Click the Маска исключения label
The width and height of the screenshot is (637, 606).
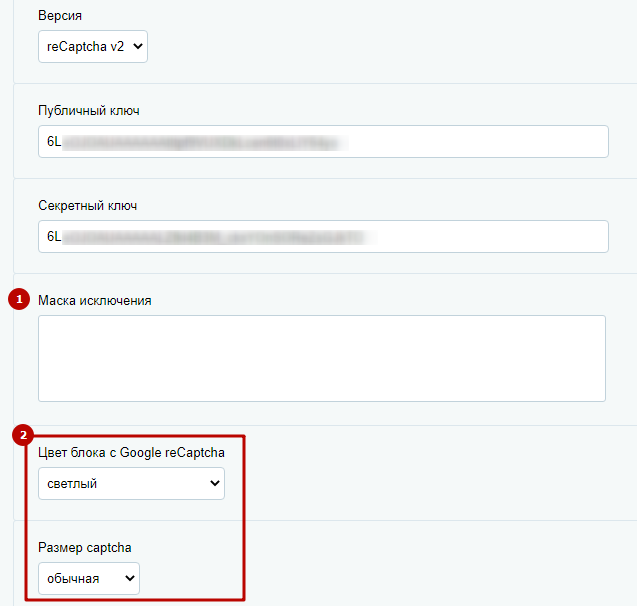coord(95,301)
